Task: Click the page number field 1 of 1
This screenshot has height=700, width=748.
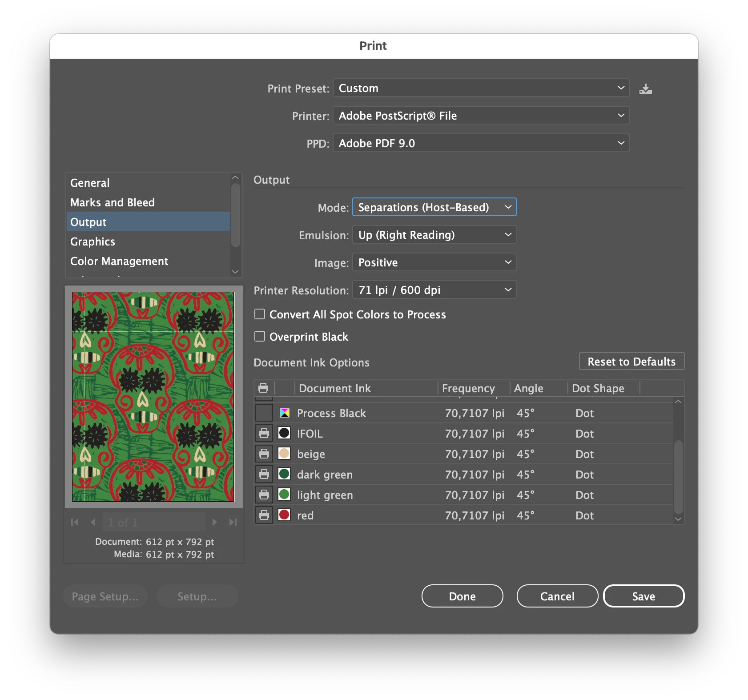Action: pyautogui.click(x=154, y=522)
